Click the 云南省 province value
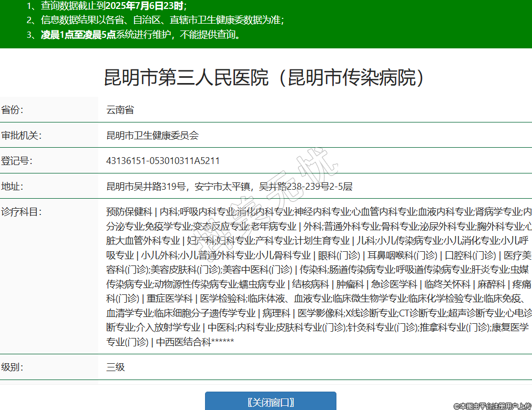532x410 pixels. point(120,110)
